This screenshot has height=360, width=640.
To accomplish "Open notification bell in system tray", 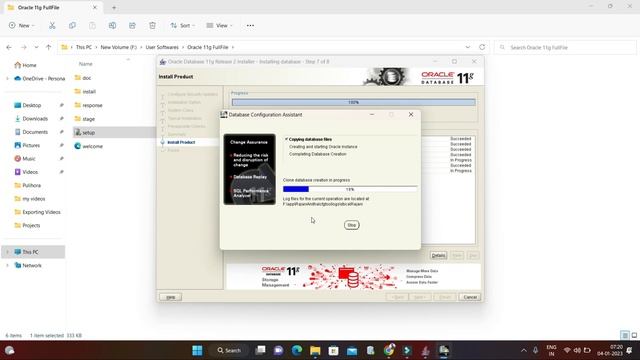I will [629, 350].
